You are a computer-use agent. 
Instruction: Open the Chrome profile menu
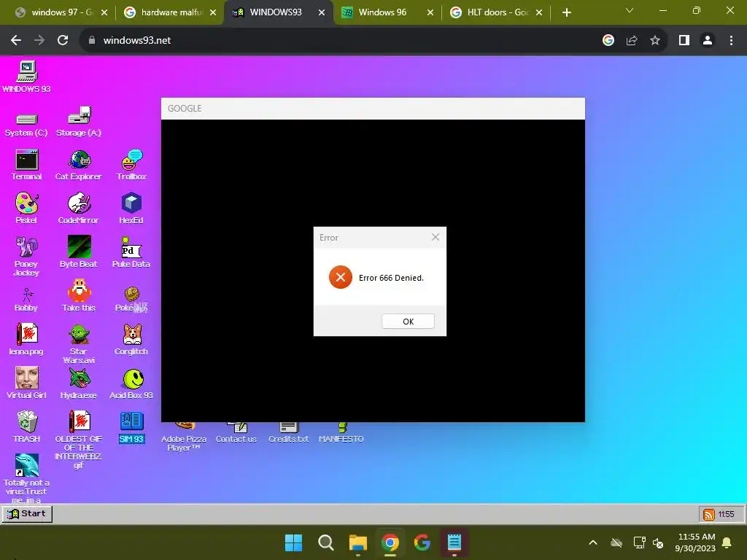pyautogui.click(x=708, y=41)
